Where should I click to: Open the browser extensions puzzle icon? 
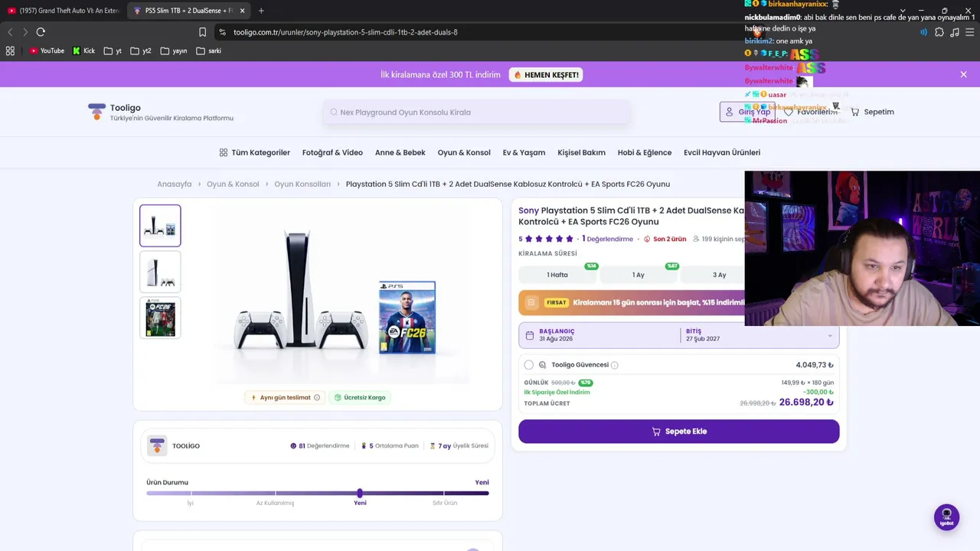[939, 32]
